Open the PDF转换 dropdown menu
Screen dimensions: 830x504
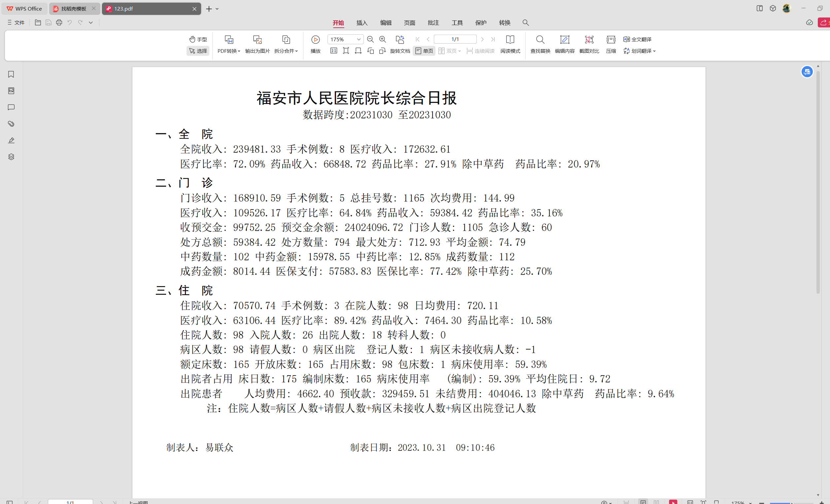pos(229,51)
